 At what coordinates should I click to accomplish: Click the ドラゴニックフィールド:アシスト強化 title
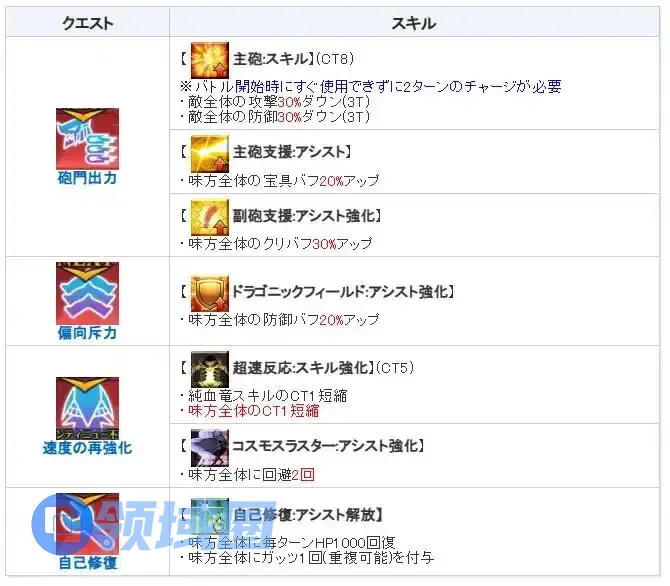[x=340, y=292]
